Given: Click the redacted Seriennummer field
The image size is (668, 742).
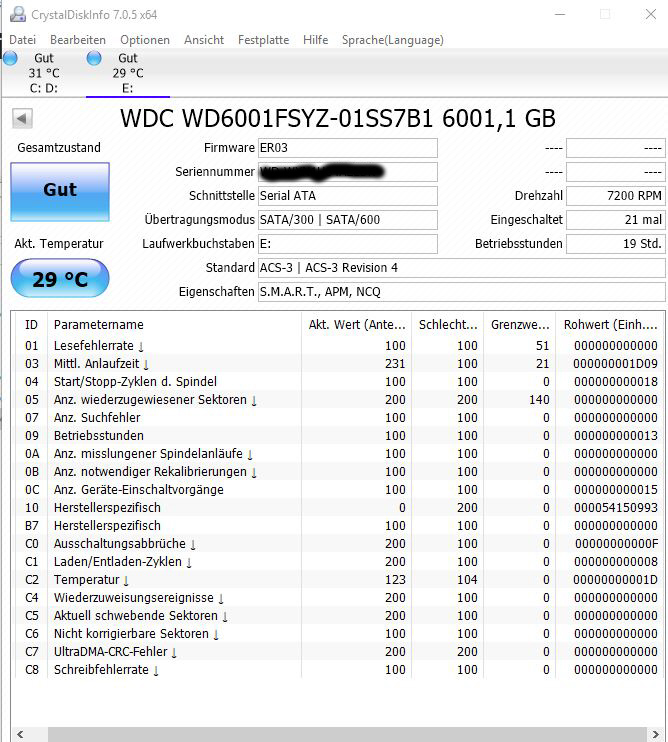Looking at the screenshot, I should pyautogui.click(x=348, y=172).
